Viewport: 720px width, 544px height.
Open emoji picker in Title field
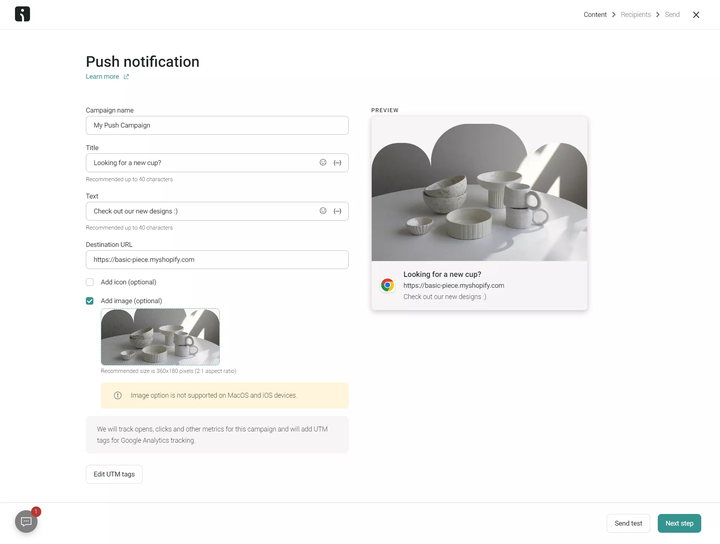[x=323, y=163]
